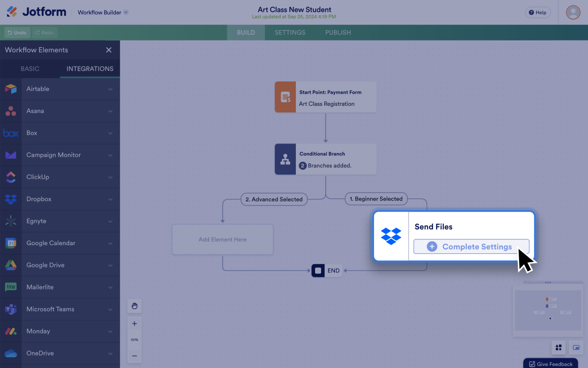The width and height of the screenshot is (588, 368).
Task: Select the INTEGRATIONS elements tab
Action: [90, 69]
